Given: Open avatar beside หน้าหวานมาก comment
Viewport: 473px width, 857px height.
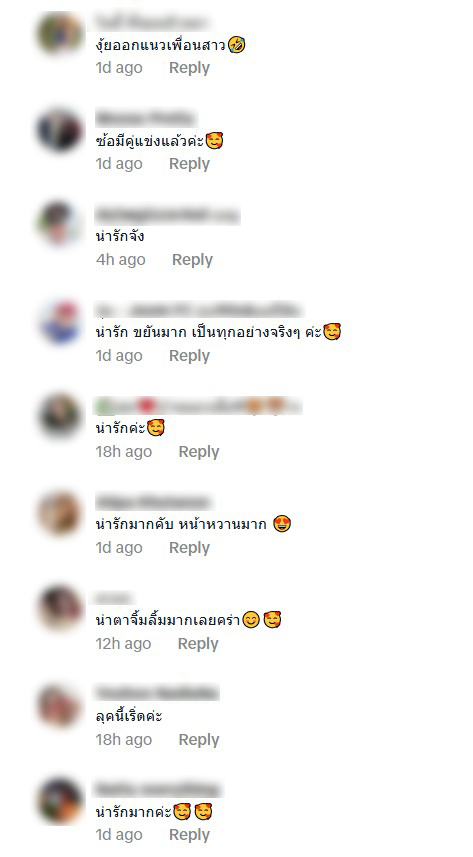Looking at the screenshot, I should [60, 514].
